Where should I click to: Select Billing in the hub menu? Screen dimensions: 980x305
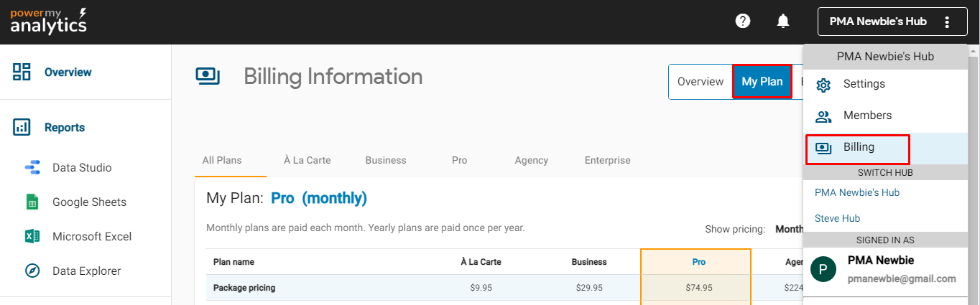point(859,148)
